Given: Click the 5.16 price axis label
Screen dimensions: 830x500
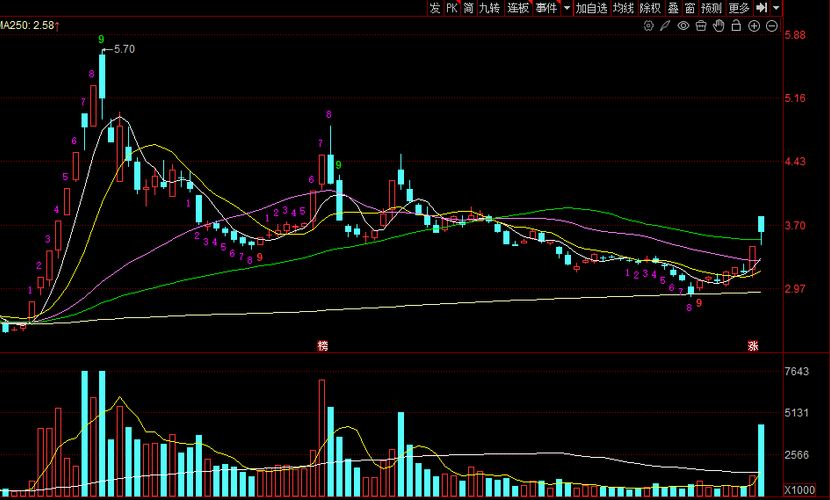Looking at the screenshot, I should (795, 98).
